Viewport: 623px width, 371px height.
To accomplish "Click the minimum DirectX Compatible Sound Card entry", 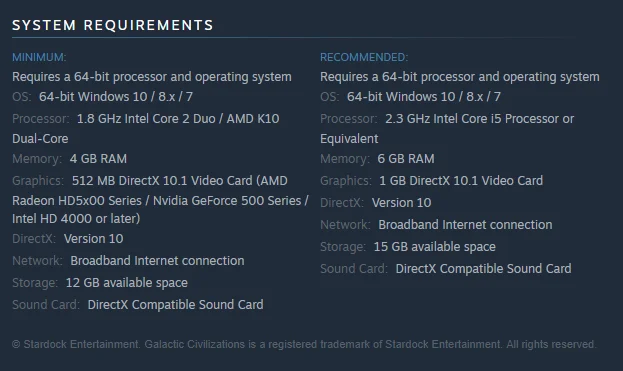I will [175, 305].
